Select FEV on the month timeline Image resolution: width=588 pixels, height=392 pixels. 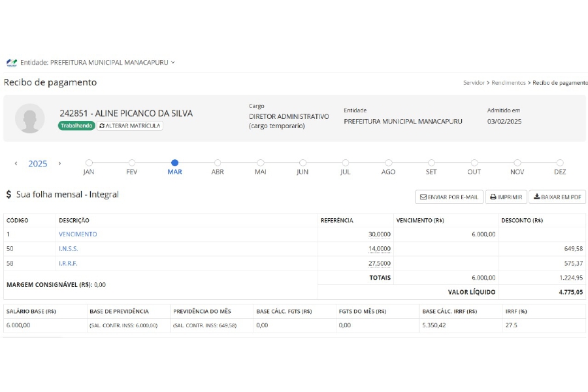tap(132, 163)
